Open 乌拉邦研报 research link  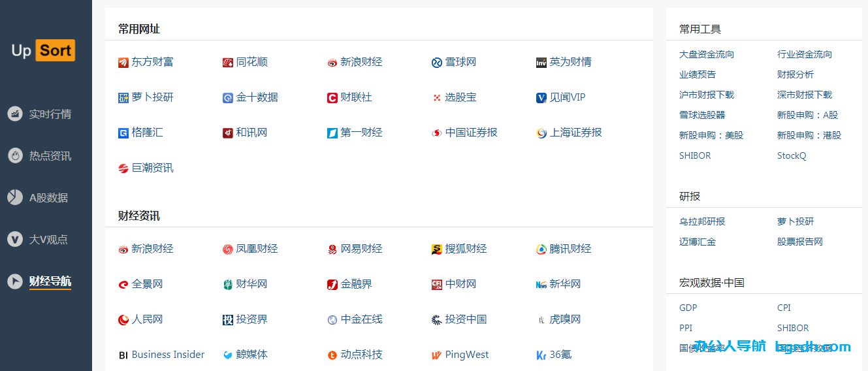click(x=702, y=221)
